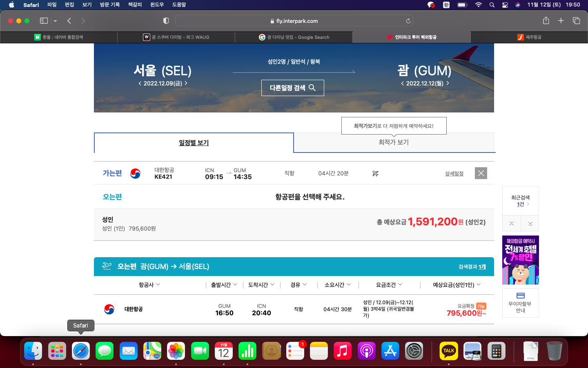This screenshot has width=588, height=368.
Task: Open 방문 기록 menu in menu bar
Action: 110,5
